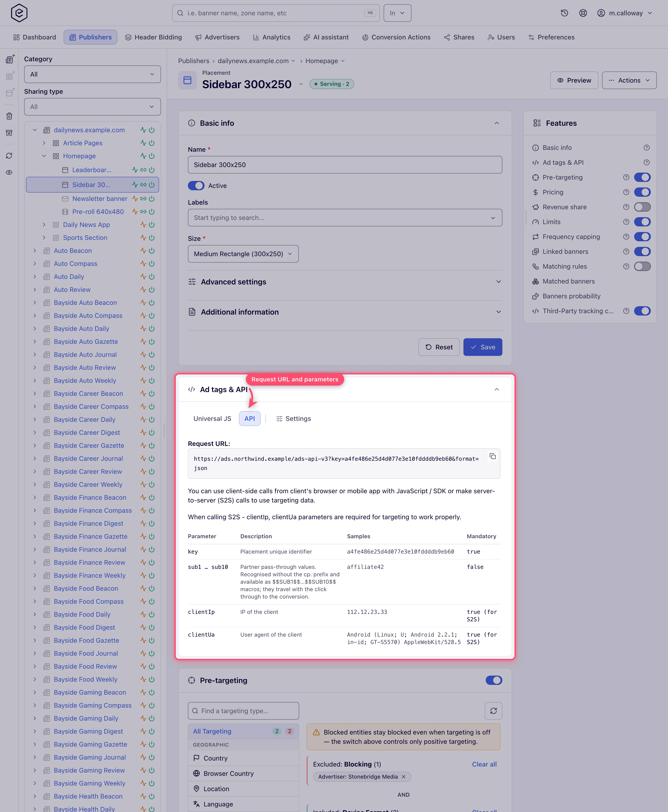Click the app logo icon

pos(19,13)
